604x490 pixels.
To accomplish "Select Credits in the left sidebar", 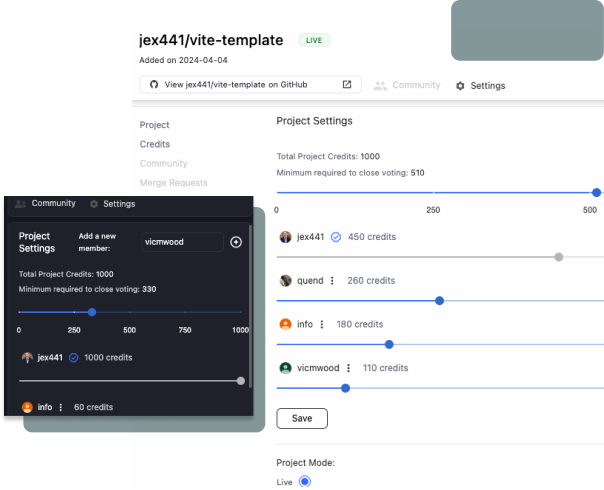I will coord(155,144).
